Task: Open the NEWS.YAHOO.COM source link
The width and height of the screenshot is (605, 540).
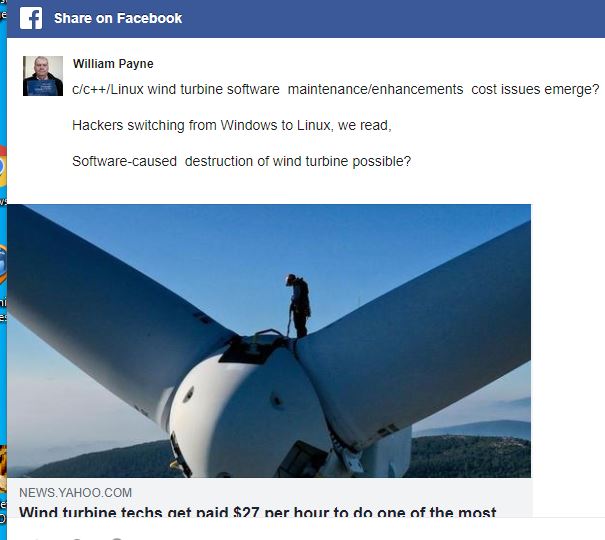Action: (x=76, y=493)
